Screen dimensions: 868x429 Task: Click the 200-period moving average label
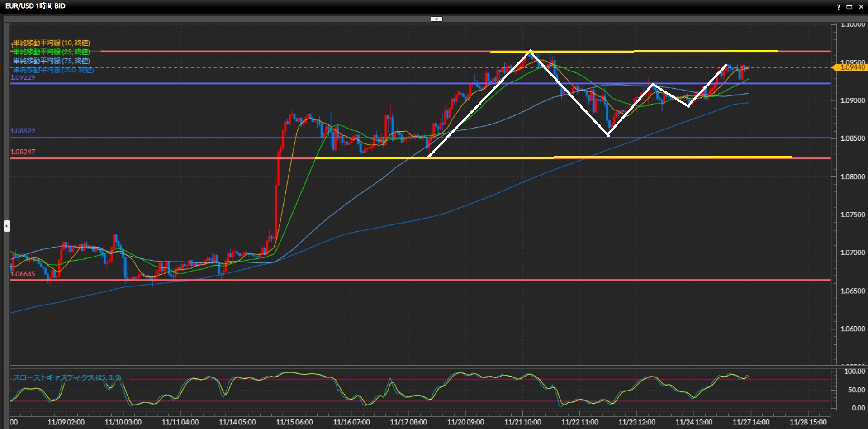(x=53, y=70)
